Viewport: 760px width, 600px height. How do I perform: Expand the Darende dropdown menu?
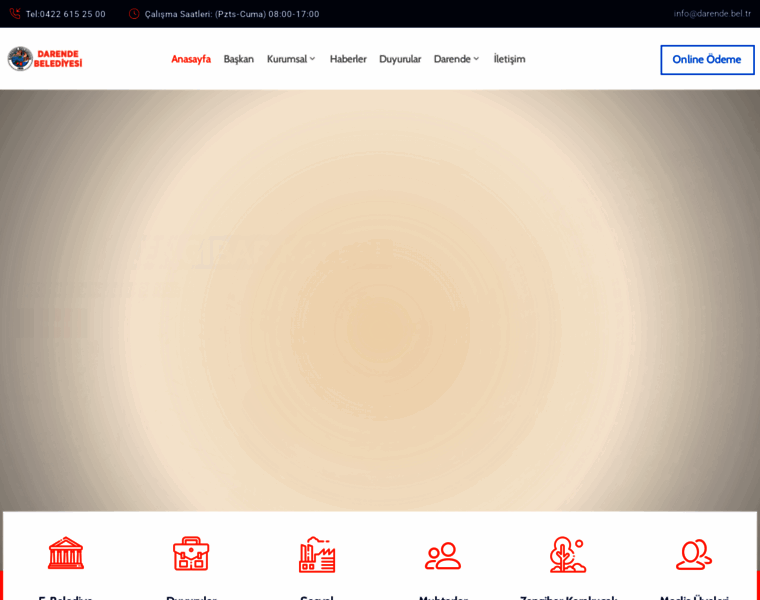[457, 59]
